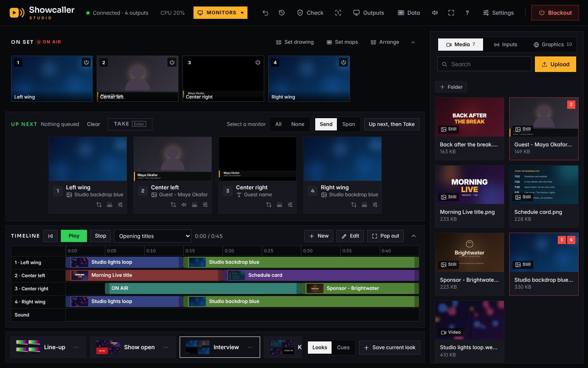Open Set maps
Viewport: 588px width, 368px height.
342,42
